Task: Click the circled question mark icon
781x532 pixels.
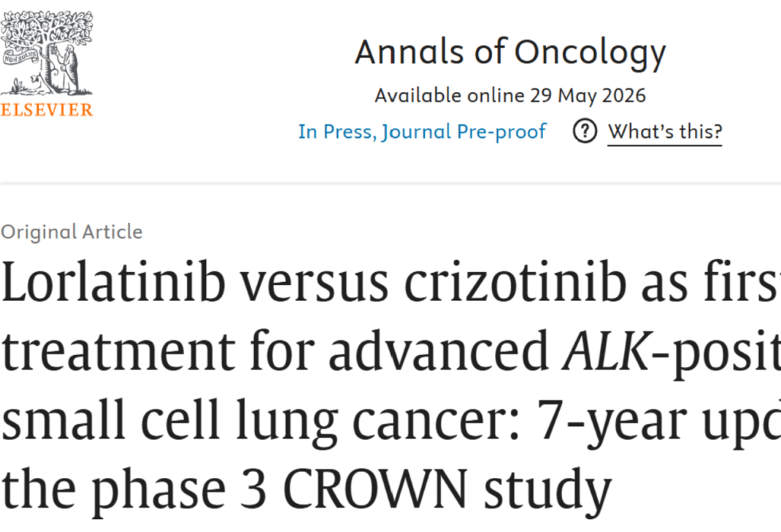Action: [585, 131]
